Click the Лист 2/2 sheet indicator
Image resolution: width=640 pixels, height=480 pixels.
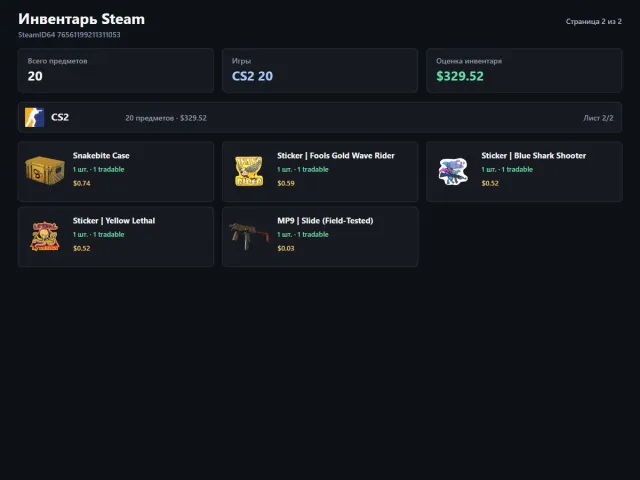tap(598, 118)
